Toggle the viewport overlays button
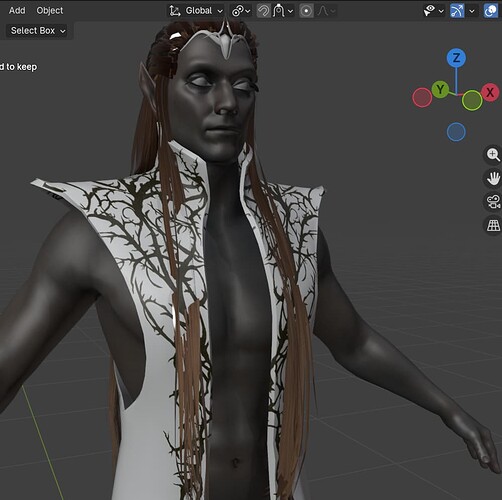The width and height of the screenshot is (502, 500). pyautogui.click(x=491, y=11)
